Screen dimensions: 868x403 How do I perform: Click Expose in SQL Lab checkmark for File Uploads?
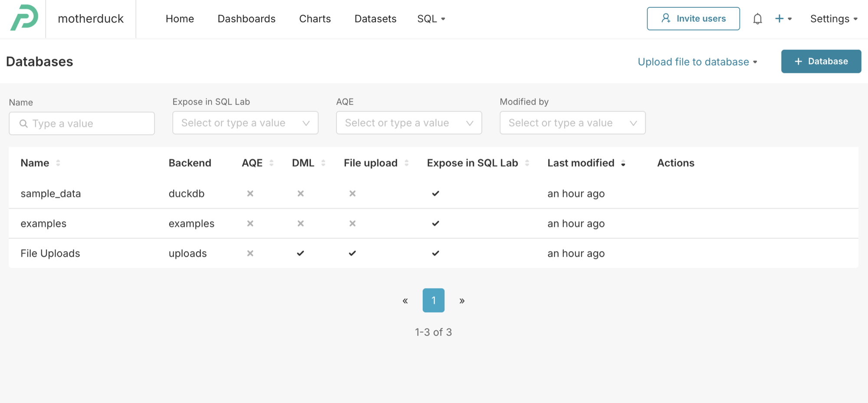coord(435,253)
